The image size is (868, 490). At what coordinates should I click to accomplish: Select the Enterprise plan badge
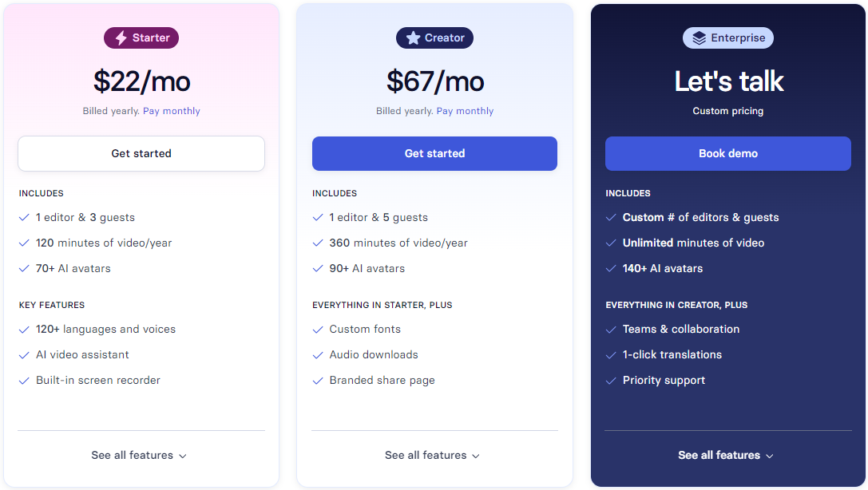pyautogui.click(x=727, y=38)
